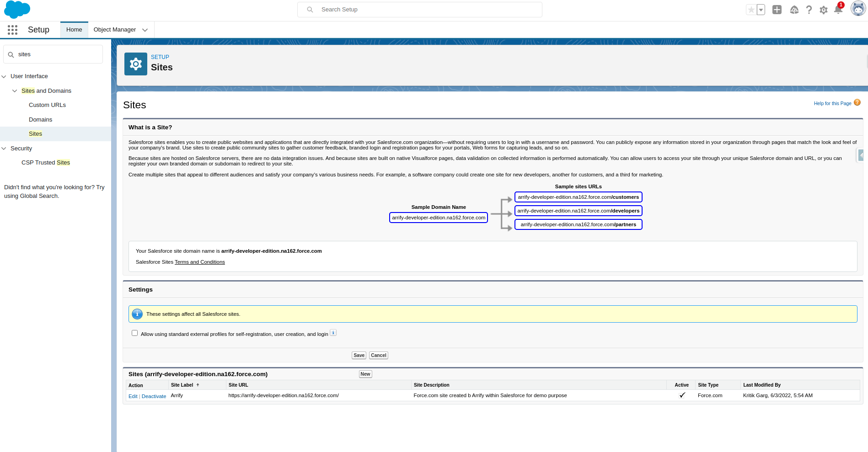Screen dimensions: 868x452
Task: Click the Force.com site type cell
Action: 710,395
